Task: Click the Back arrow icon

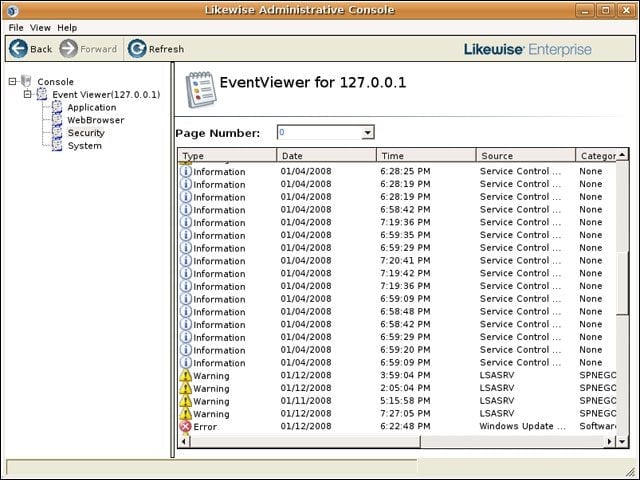Action: [18, 49]
